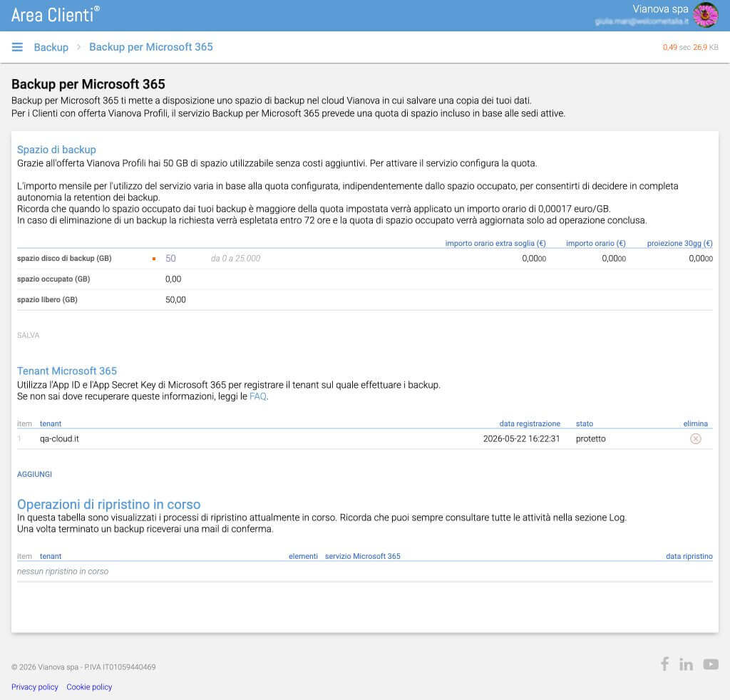Click spazio occupato value 0,00

[x=173, y=279]
